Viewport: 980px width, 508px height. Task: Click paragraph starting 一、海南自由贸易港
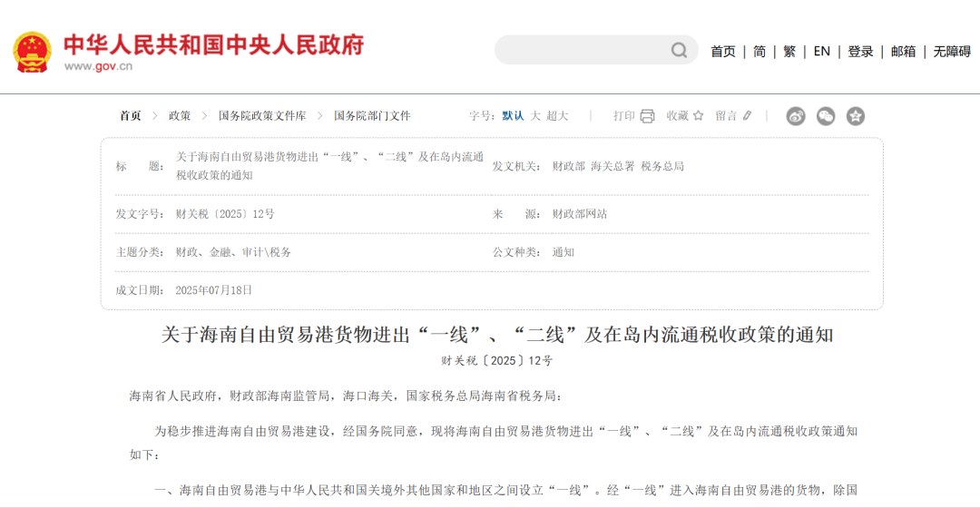tap(505, 490)
